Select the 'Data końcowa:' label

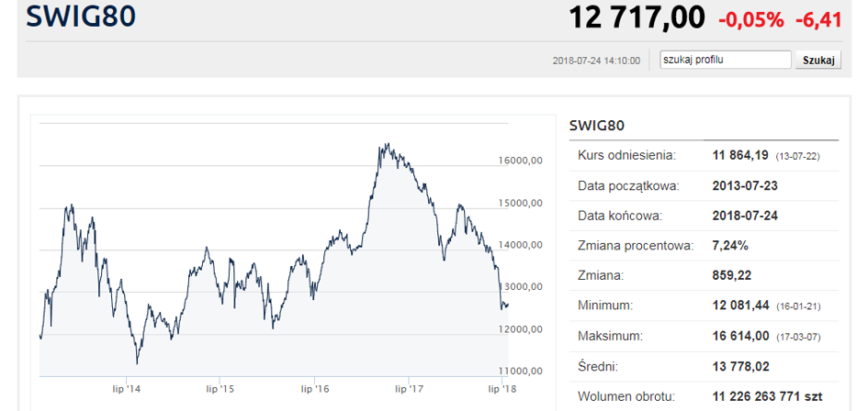(619, 216)
